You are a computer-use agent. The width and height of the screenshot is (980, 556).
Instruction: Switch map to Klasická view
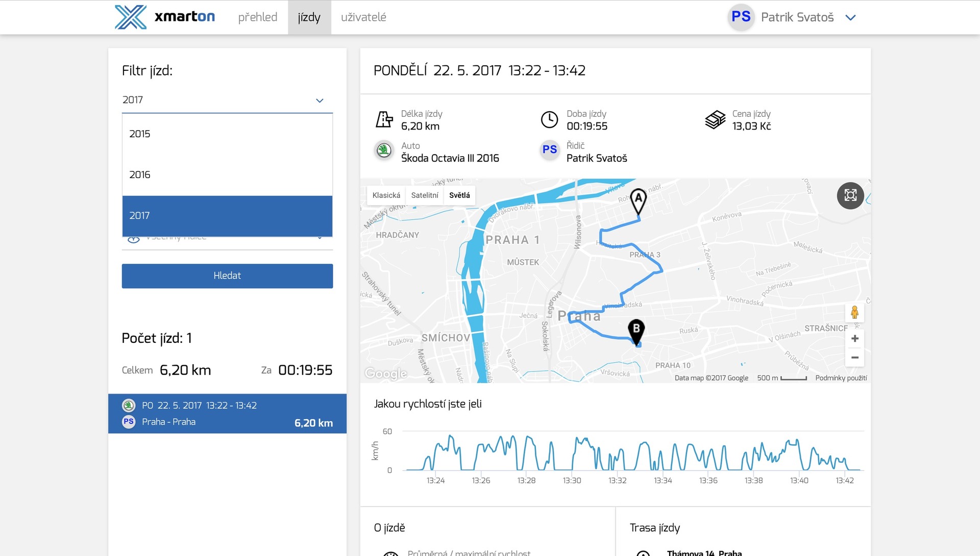[x=386, y=195]
